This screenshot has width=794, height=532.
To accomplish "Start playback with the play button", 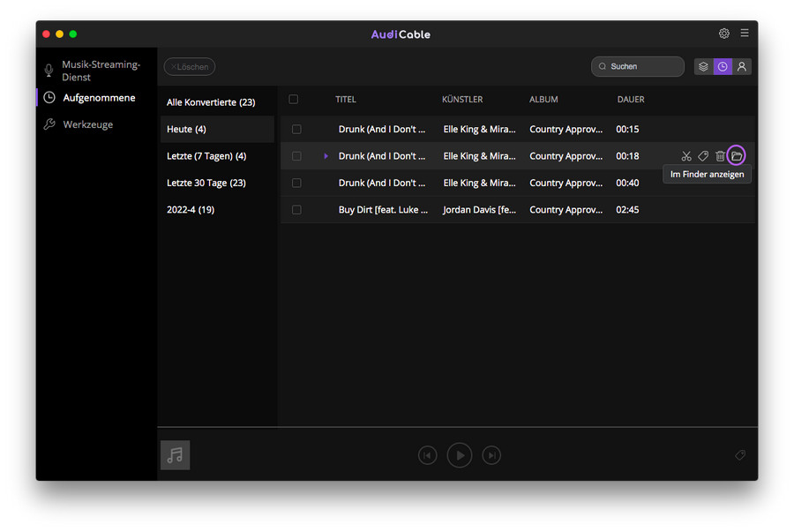I will (x=460, y=455).
